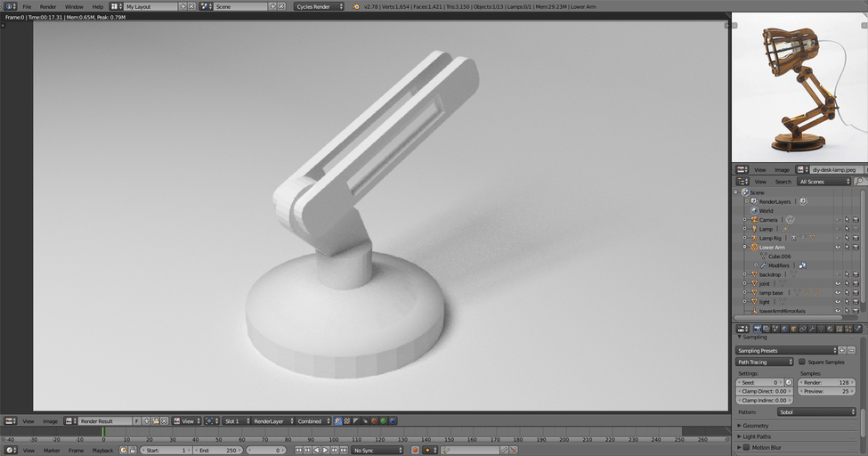
Task: Click the red channel display icon
Action: pyautogui.click(x=374, y=420)
